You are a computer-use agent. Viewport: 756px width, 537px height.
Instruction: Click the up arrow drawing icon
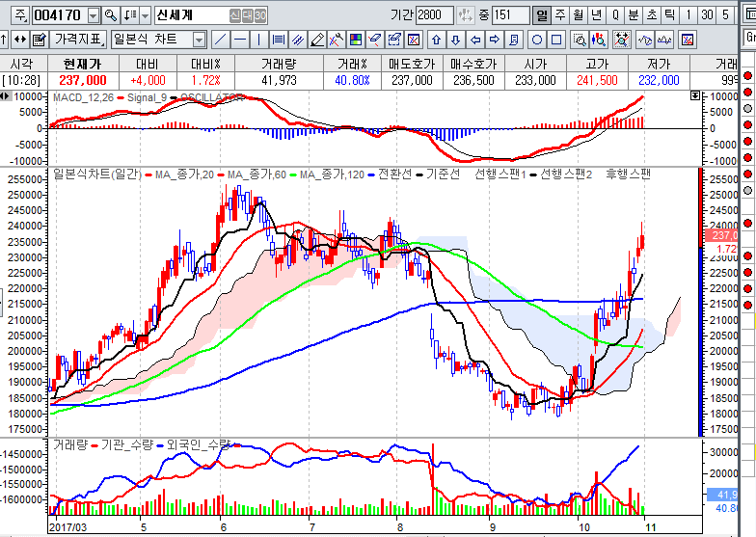click(x=436, y=40)
